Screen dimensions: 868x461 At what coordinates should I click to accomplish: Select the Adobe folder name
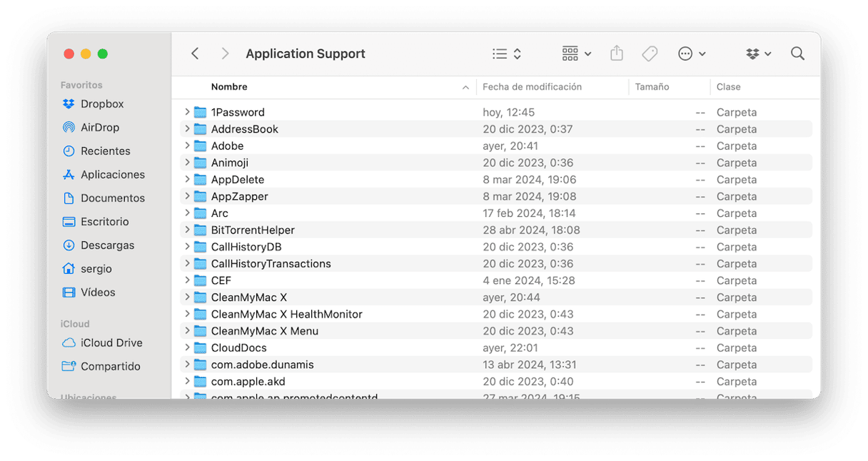click(x=227, y=146)
